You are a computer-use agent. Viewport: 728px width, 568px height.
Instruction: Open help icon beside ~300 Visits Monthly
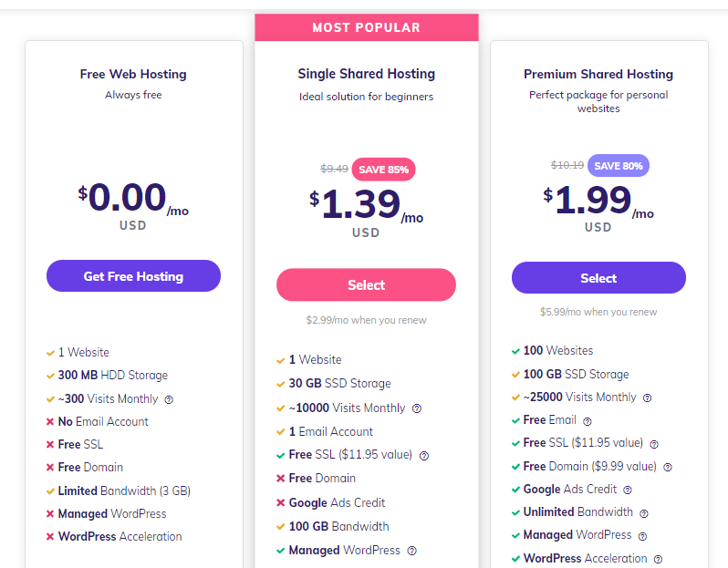(x=169, y=399)
